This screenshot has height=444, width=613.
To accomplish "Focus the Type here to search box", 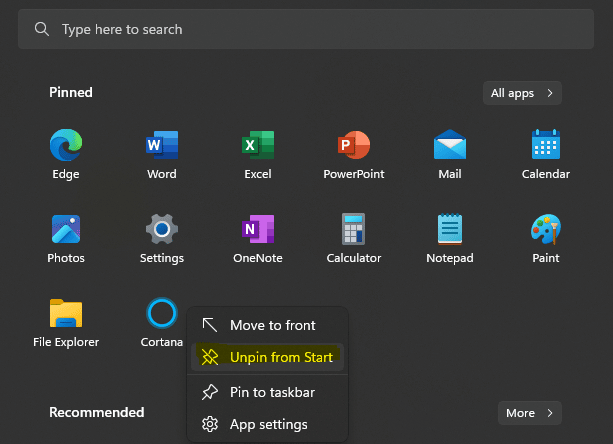I will coord(306,29).
